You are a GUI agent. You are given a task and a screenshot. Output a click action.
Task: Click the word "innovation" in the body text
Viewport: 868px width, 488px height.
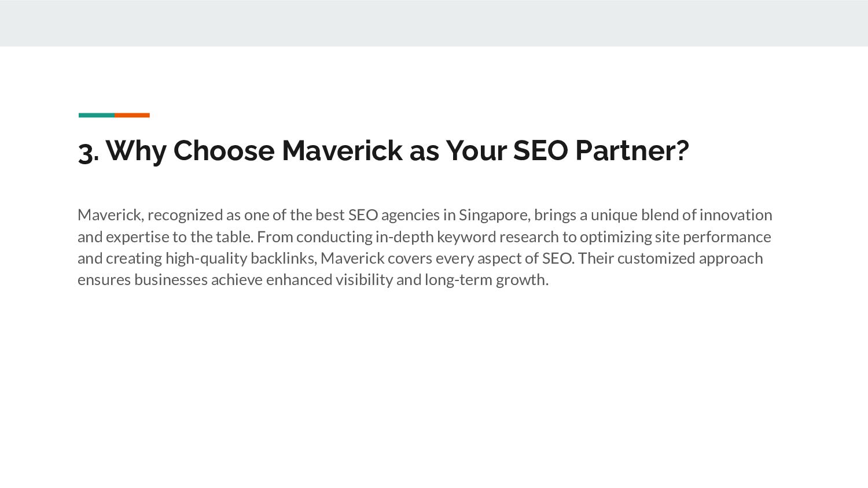point(735,215)
